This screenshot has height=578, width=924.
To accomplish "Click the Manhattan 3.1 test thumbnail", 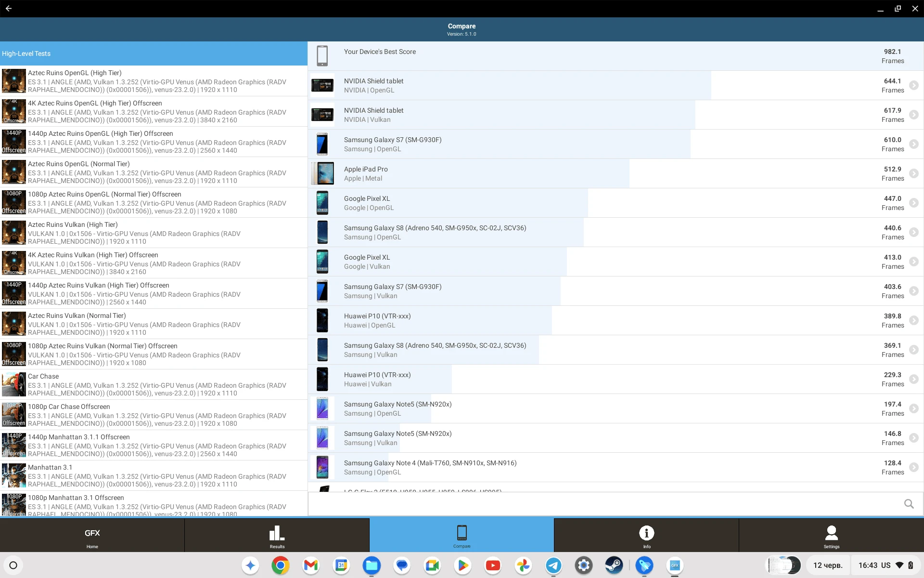I will (13, 475).
